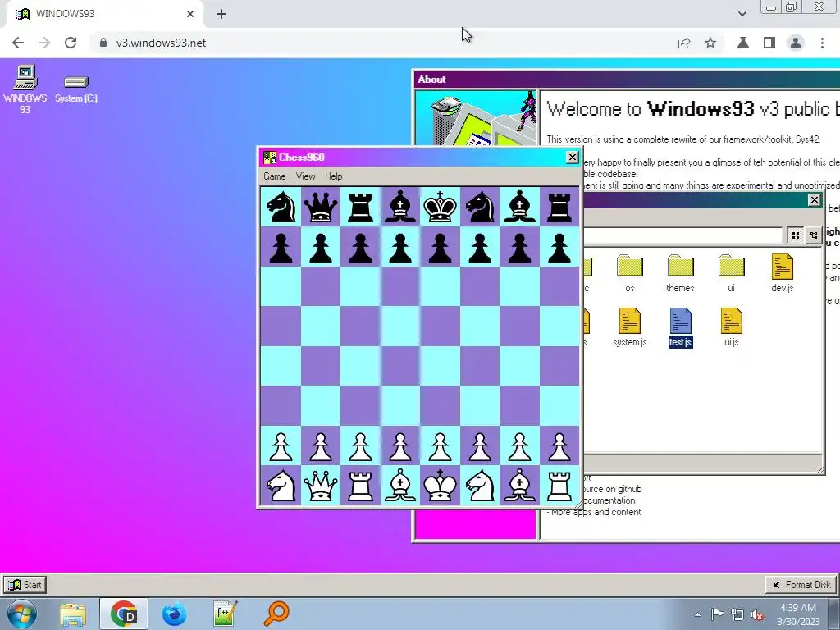The width and height of the screenshot is (840, 630).
Task: Select the system.js file
Action: [x=629, y=327]
